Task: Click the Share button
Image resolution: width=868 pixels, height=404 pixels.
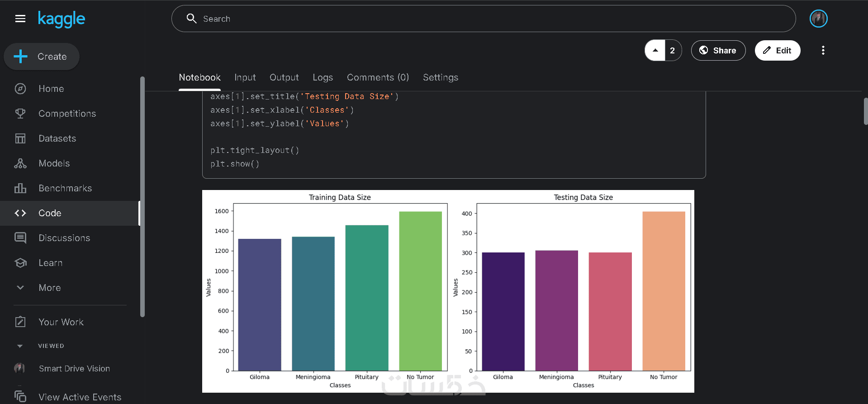Action: (718, 50)
